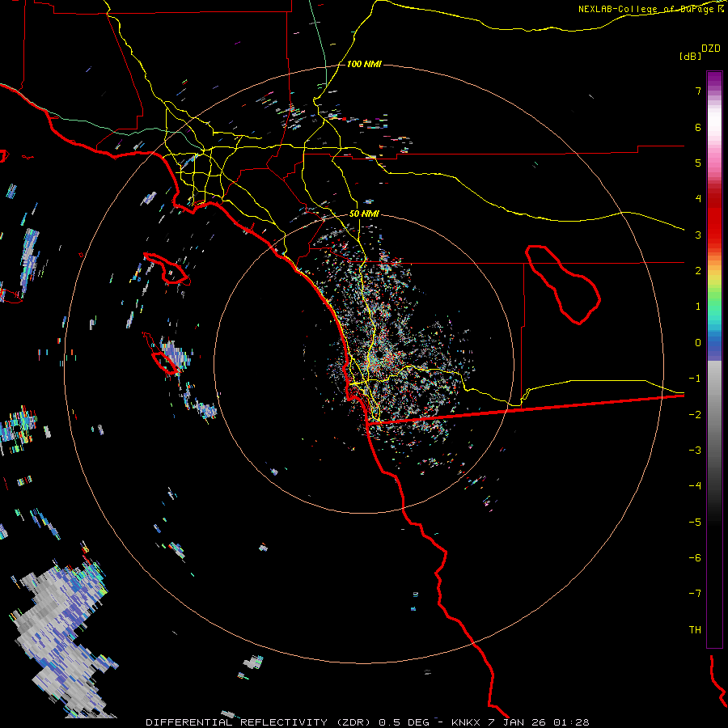The height and width of the screenshot is (728, 728).
Task: Click the -2 dB tick label on the scale
Action: pos(695,415)
